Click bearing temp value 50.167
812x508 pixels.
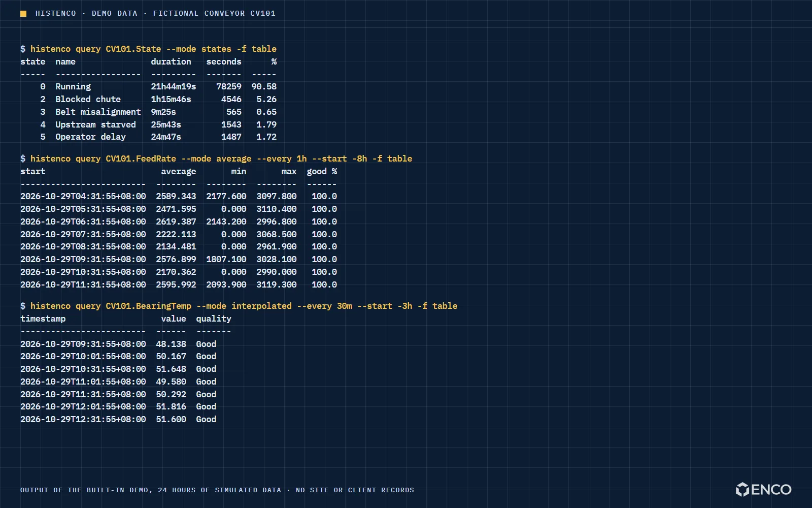pyautogui.click(x=171, y=356)
